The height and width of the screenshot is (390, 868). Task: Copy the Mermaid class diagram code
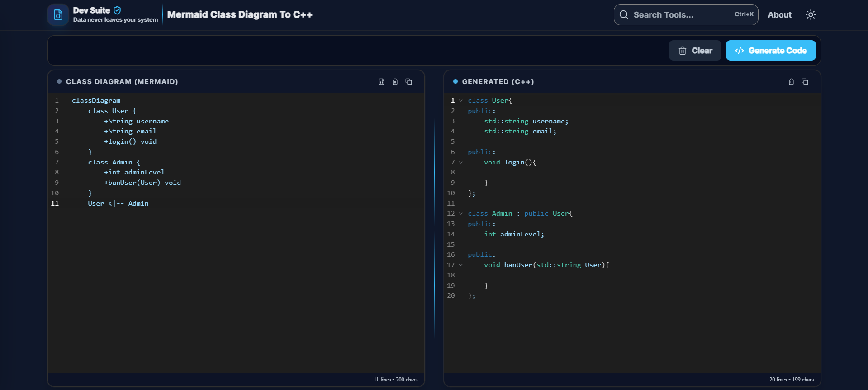(408, 82)
